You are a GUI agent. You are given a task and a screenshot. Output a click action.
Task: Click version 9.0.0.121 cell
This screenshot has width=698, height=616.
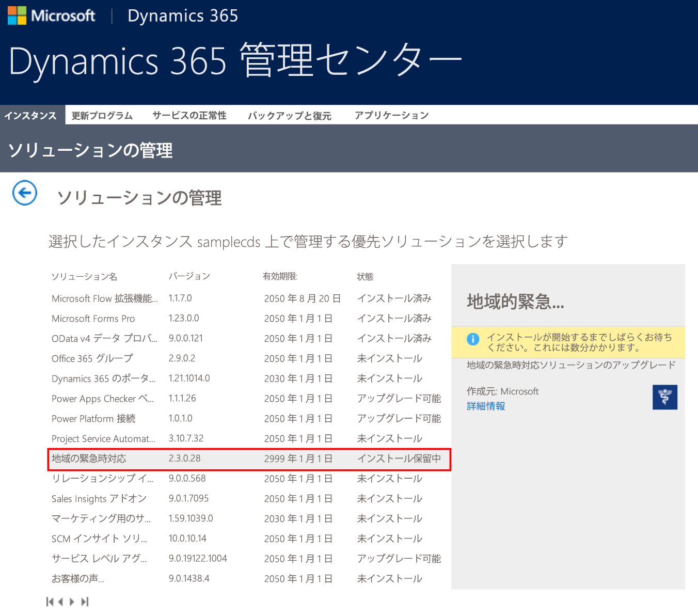pos(186,338)
